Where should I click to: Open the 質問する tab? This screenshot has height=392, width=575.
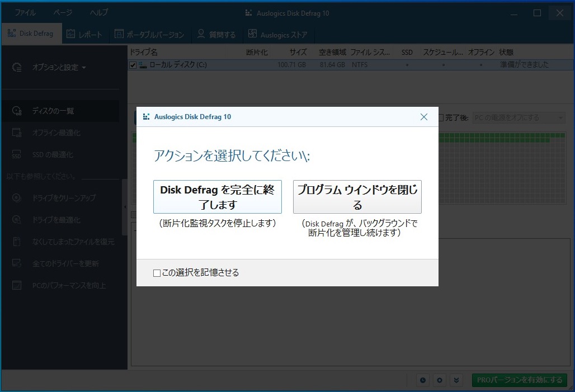pyautogui.click(x=216, y=34)
